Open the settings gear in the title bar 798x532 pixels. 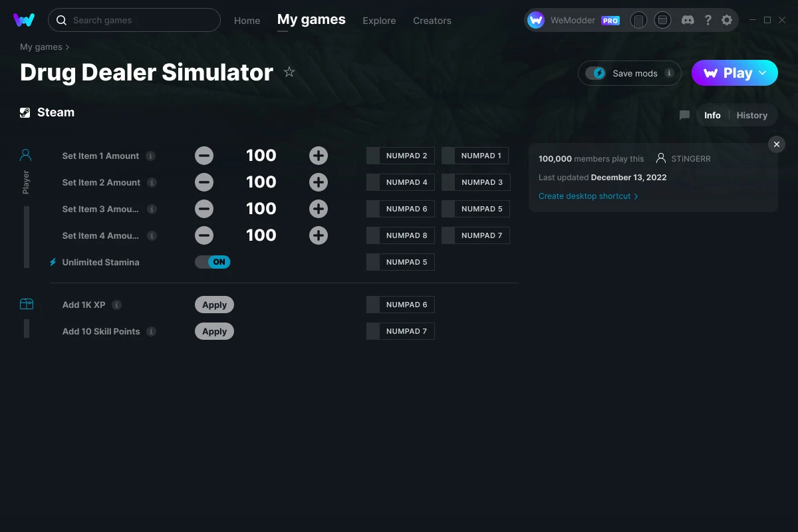pyautogui.click(x=727, y=20)
